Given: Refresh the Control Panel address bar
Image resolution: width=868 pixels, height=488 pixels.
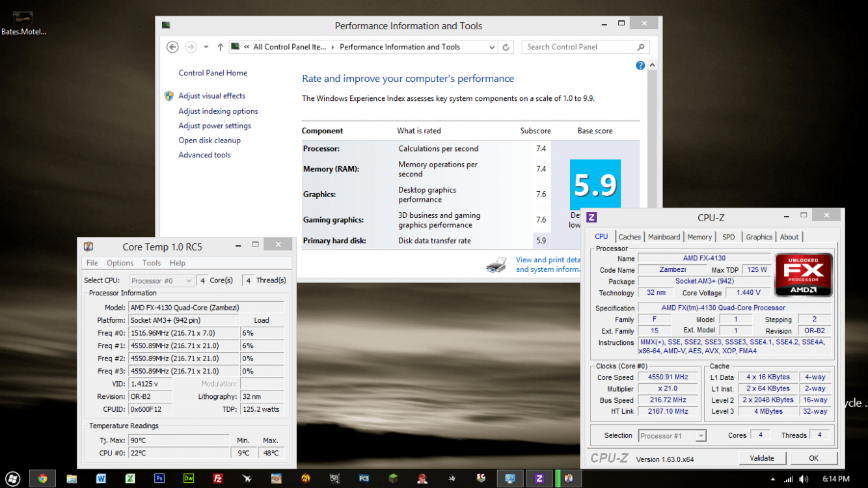Looking at the screenshot, I should click(x=506, y=47).
